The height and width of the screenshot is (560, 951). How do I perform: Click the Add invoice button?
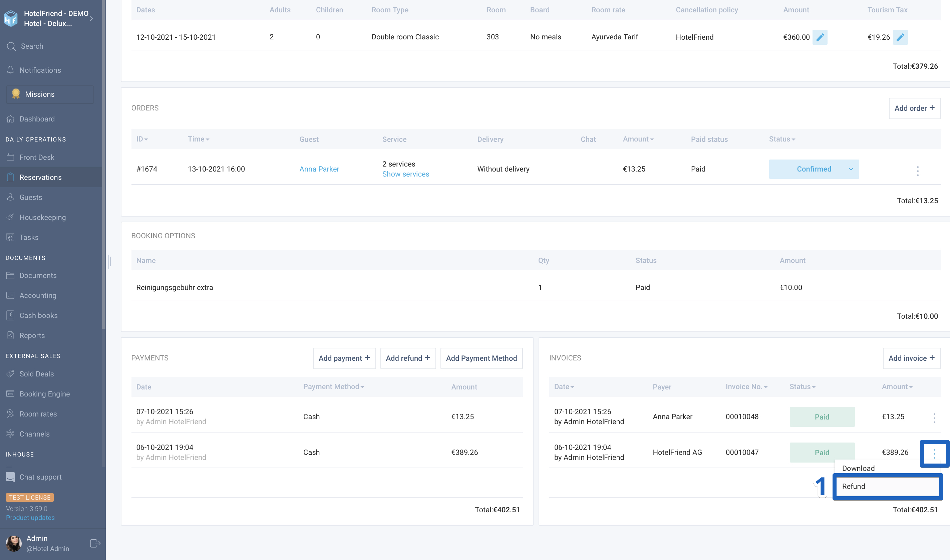912,358
